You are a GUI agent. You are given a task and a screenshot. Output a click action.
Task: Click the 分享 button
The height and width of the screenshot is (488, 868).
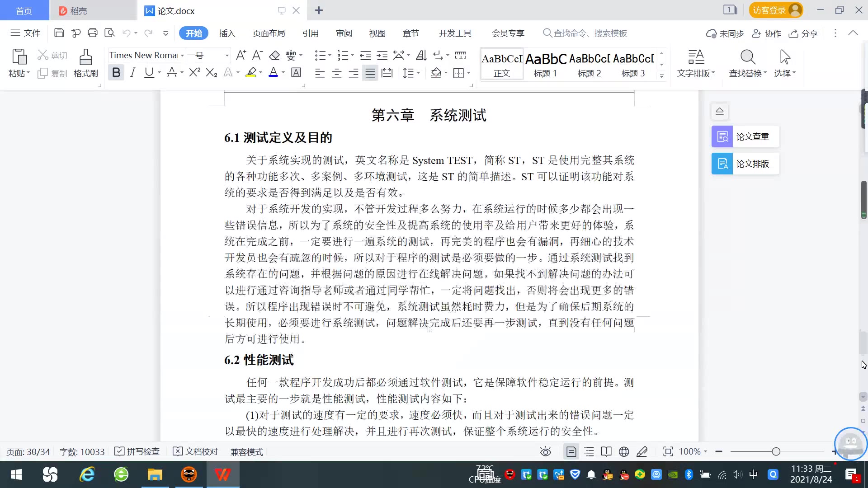coord(803,33)
